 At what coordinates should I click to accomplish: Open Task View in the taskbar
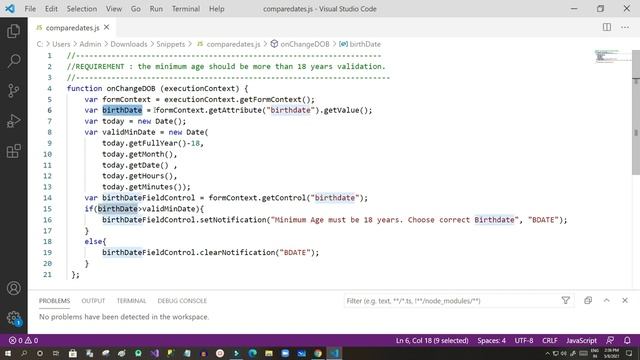pos(56,353)
